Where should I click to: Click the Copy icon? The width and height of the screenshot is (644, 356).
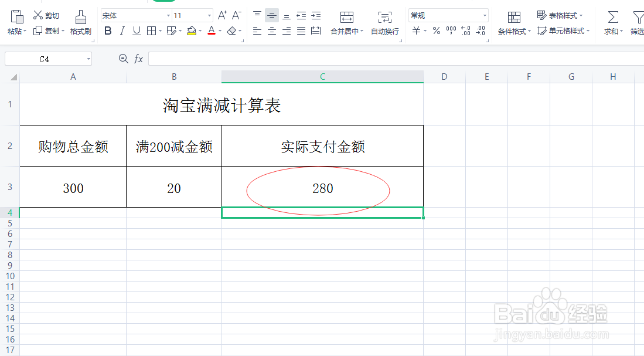pyautogui.click(x=38, y=30)
